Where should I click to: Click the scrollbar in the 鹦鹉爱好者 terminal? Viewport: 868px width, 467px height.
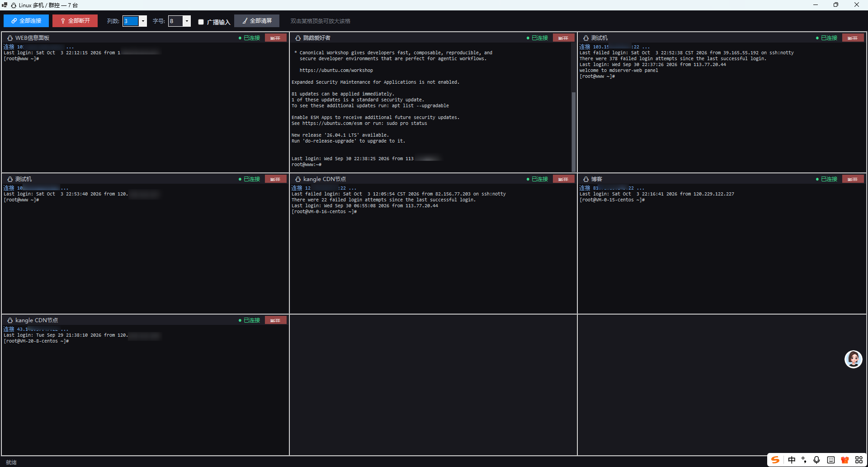[x=574, y=131]
